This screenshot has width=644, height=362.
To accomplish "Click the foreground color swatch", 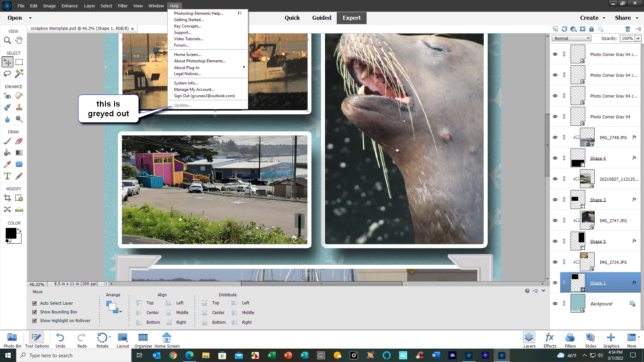I will [x=11, y=233].
